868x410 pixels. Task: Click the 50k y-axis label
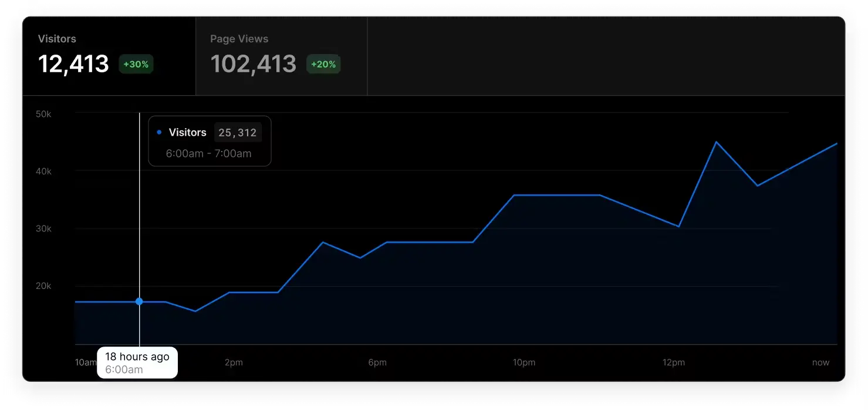tap(44, 114)
